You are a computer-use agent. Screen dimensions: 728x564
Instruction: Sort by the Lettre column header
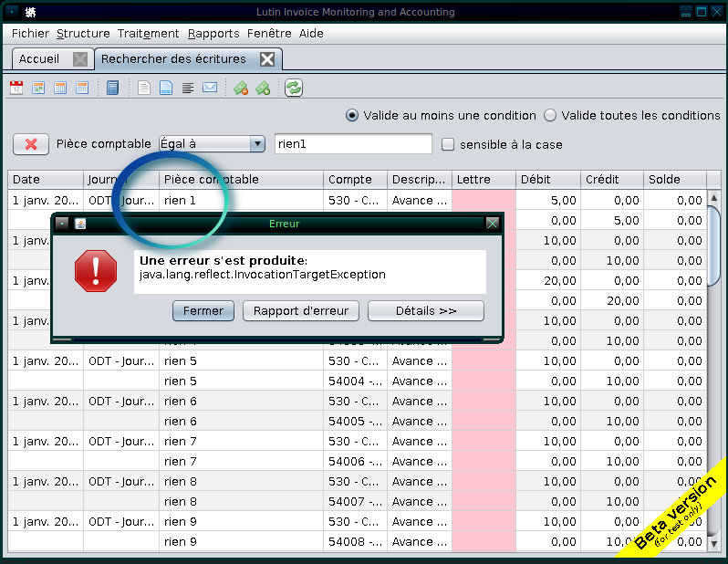(x=484, y=179)
